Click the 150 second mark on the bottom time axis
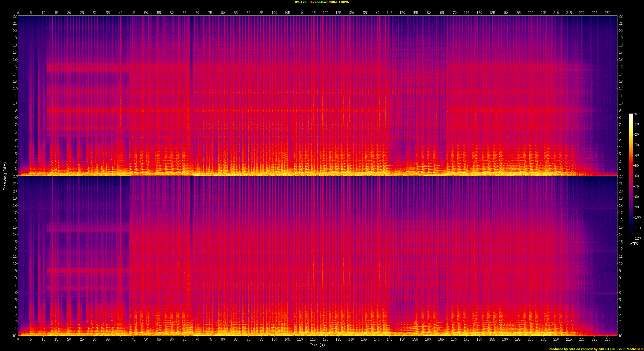 402,339
